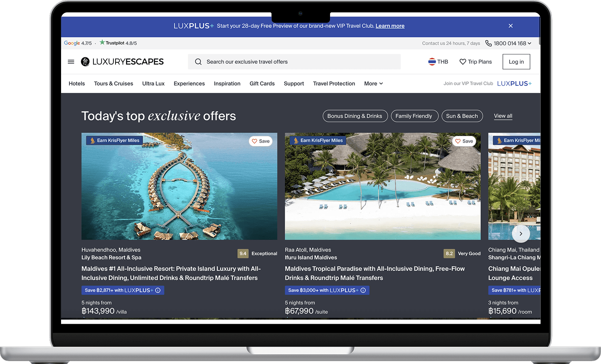This screenshot has width=601, height=364.
Task: Open the Support page
Action: pyautogui.click(x=294, y=84)
